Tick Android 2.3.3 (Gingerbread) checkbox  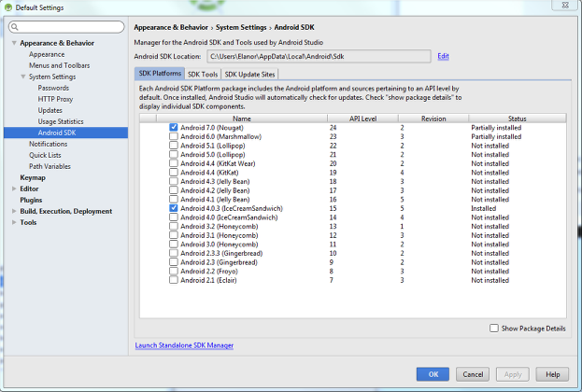174,253
